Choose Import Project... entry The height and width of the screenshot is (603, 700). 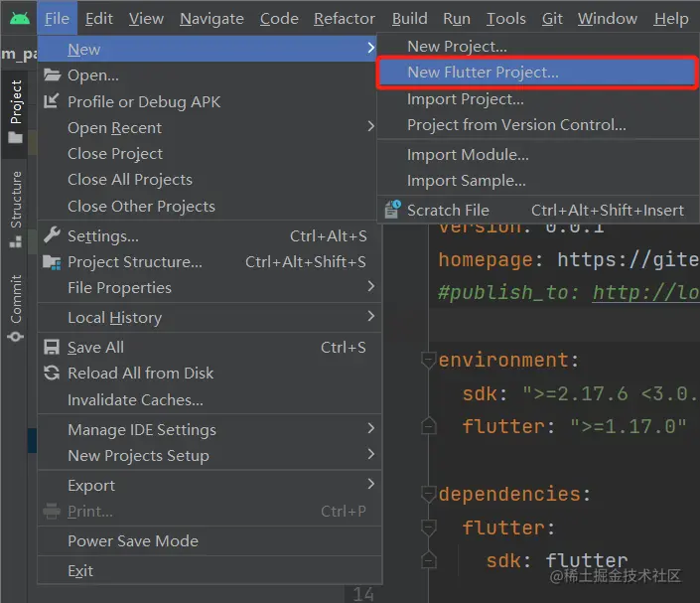point(537,98)
